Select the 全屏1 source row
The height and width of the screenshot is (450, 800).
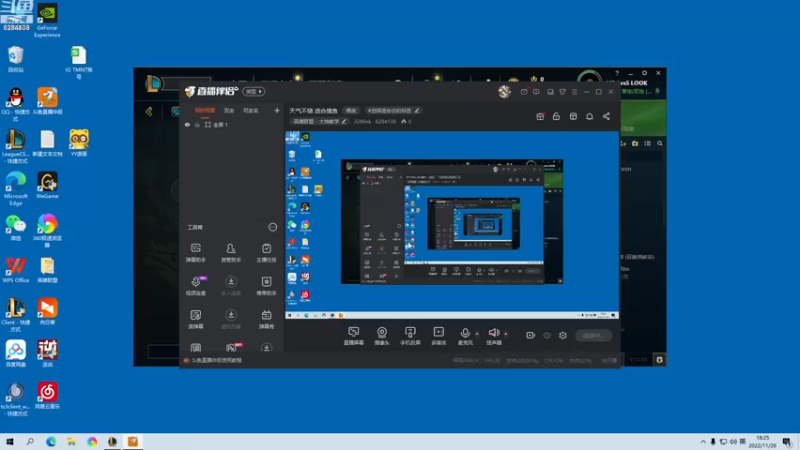[232, 124]
